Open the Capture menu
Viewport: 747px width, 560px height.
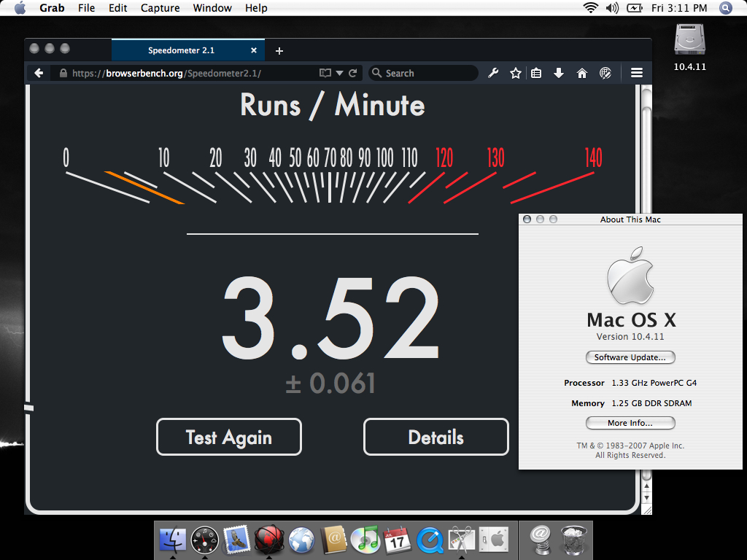(x=160, y=7)
